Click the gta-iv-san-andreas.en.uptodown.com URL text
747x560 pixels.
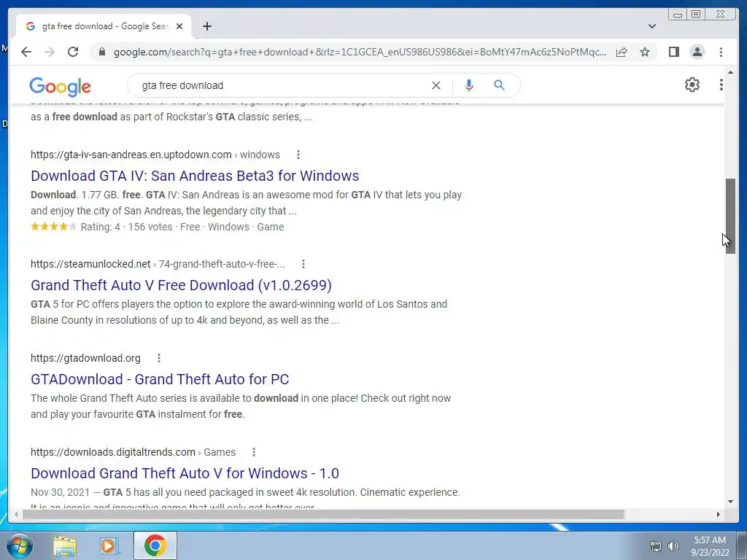click(131, 155)
